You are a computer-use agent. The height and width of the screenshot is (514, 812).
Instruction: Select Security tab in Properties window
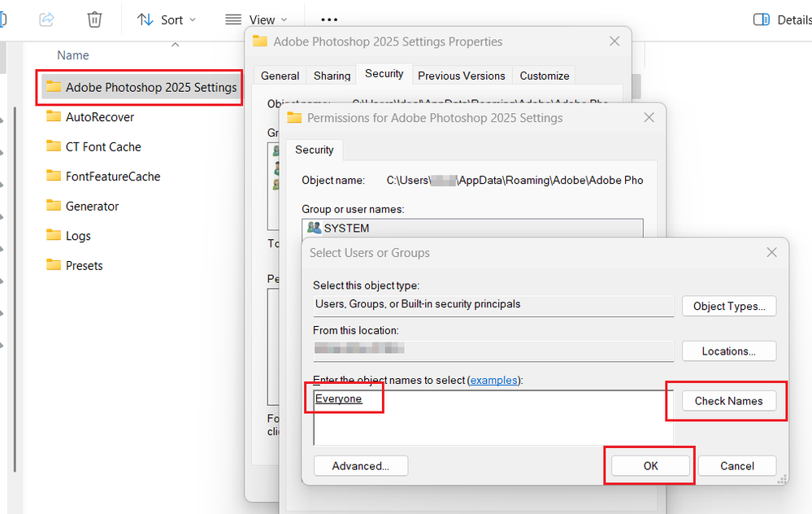[x=384, y=73]
